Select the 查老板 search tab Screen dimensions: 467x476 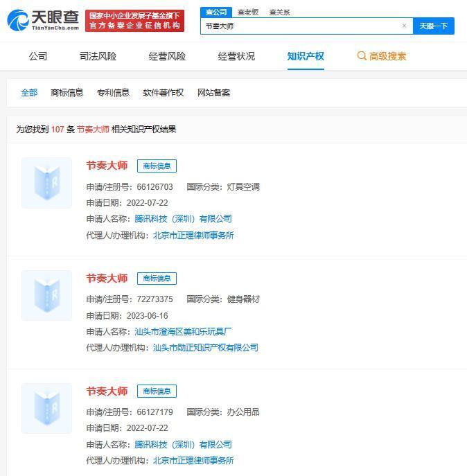point(248,12)
